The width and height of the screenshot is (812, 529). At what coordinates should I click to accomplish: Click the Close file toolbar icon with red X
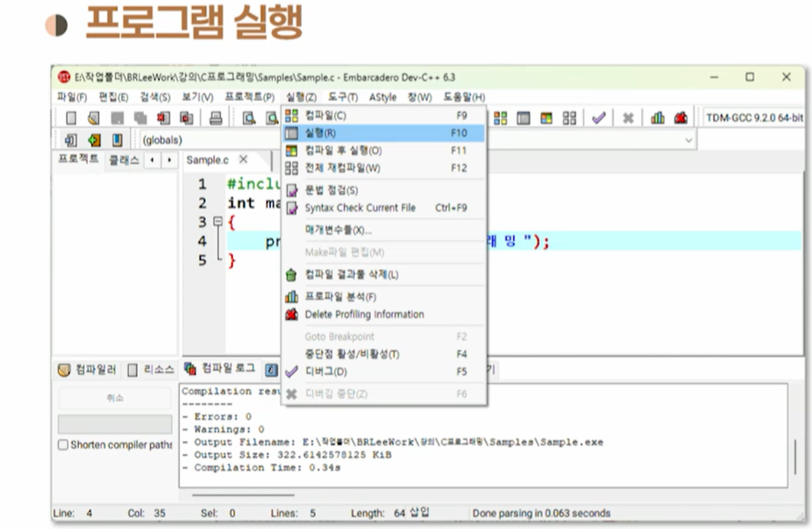coord(164,118)
